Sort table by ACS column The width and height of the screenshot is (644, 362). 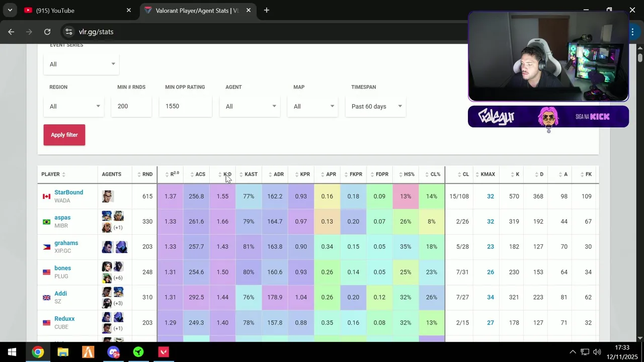[x=198, y=174]
